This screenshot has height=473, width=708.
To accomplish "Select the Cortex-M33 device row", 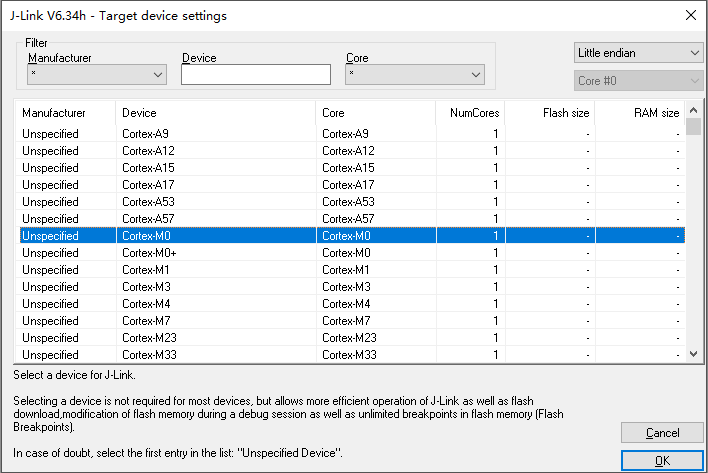I will click(x=351, y=355).
